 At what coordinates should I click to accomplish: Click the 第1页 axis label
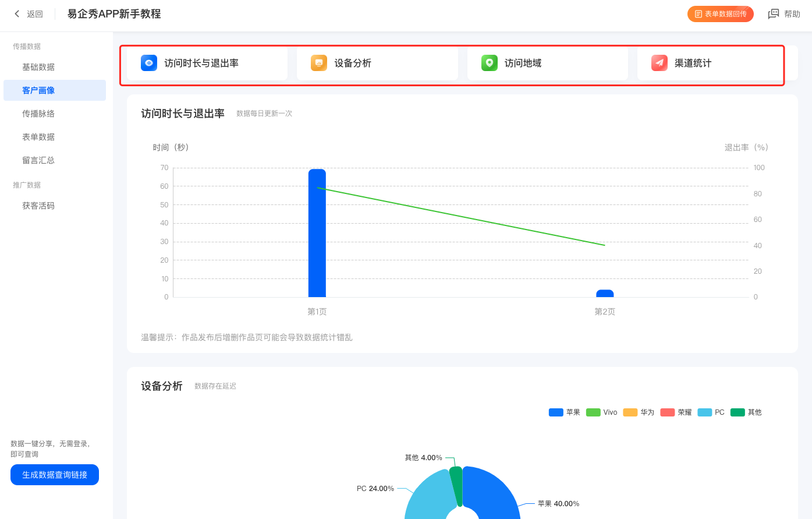pyautogui.click(x=317, y=312)
